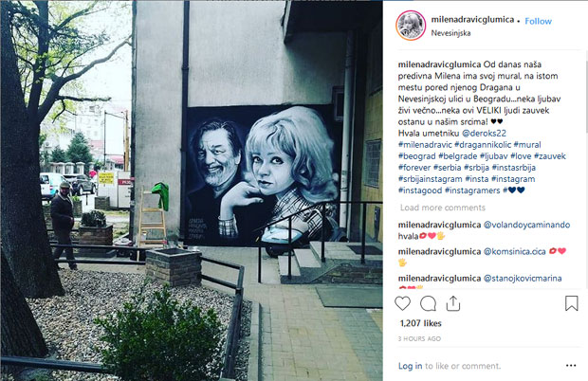The image size is (588, 381).
Task: Visit the @volandoycaminando profile mention
Action: tap(527, 225)
